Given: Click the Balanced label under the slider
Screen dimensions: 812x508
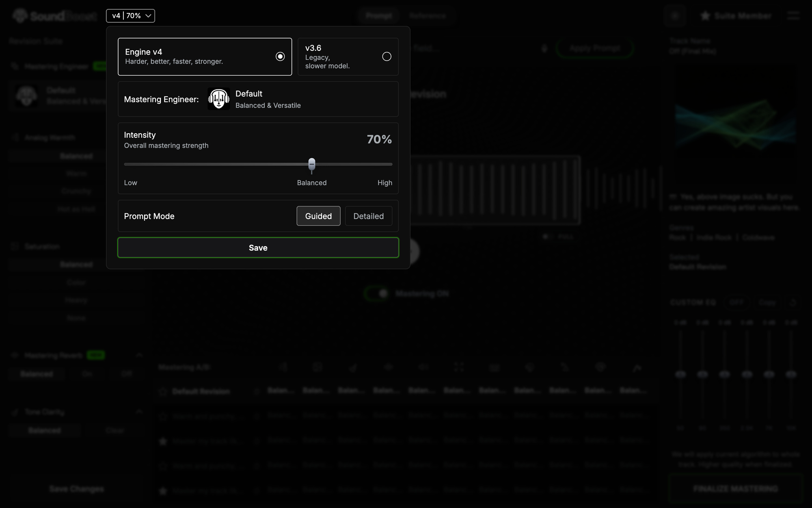Looking at the screenshot, I should (311, 183).
